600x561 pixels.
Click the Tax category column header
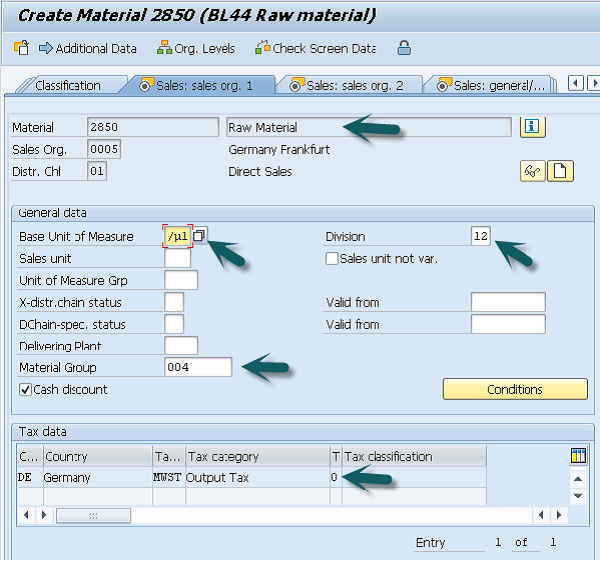click(x=258, y=456)
